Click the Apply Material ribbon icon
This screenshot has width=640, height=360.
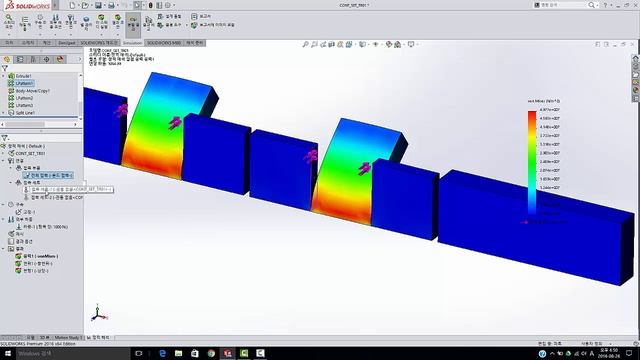click(x=25, y=23)
